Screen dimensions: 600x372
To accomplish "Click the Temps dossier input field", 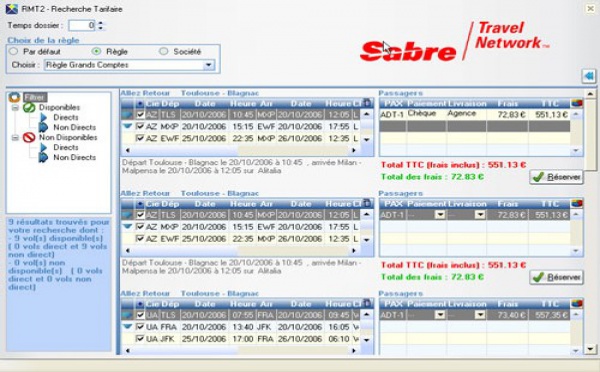I will click(x=82, y=25).
